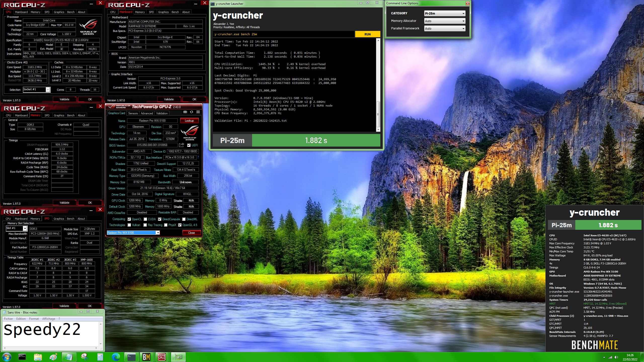Launch Microsoft Edge from the taskbar

(116, 357)
